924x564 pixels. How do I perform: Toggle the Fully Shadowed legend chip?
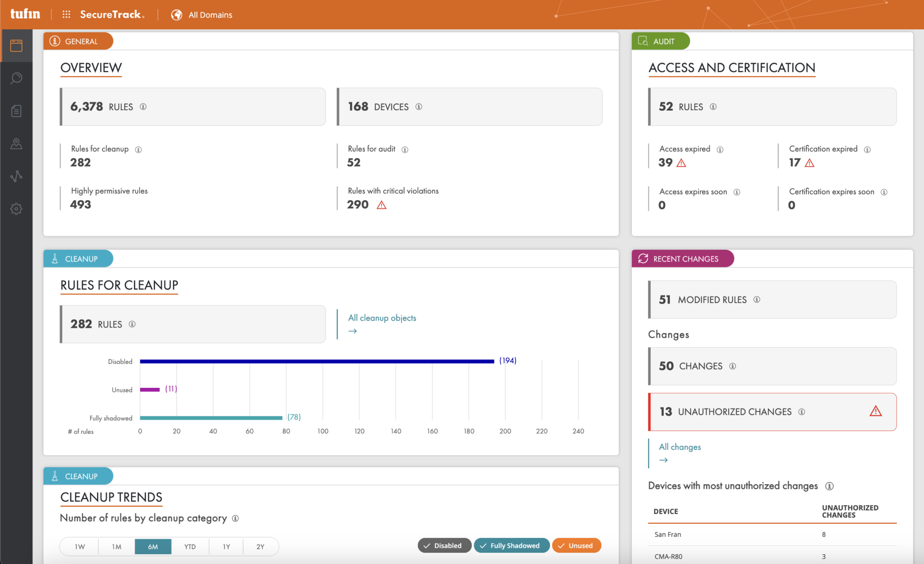tap(512, 545)
